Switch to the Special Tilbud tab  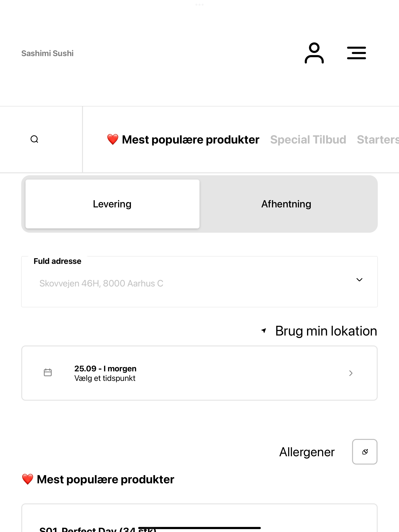click(308, 140)
